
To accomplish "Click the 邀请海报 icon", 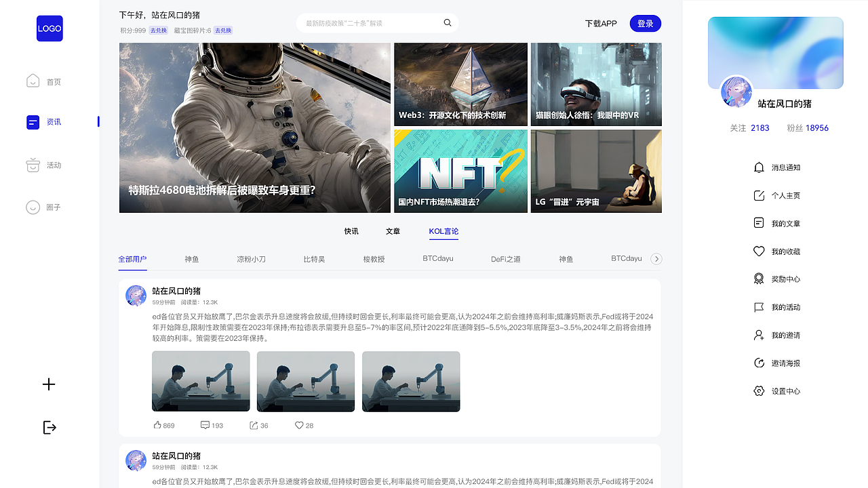I will [759, 363].
